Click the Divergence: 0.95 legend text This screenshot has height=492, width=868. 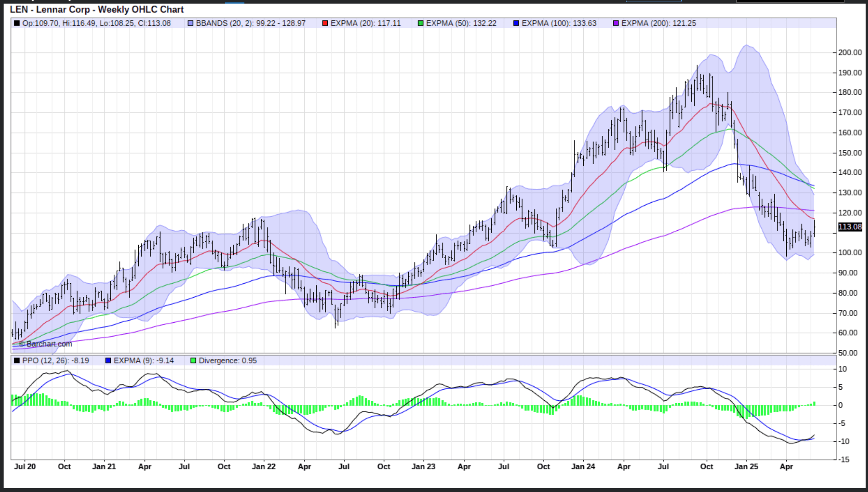point(228,361)
